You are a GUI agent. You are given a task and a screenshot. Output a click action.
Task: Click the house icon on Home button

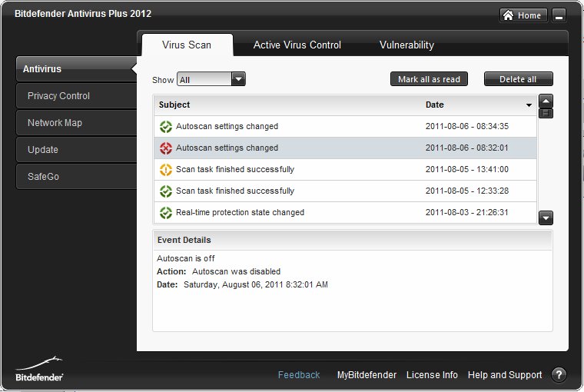[x=508, y=15]
